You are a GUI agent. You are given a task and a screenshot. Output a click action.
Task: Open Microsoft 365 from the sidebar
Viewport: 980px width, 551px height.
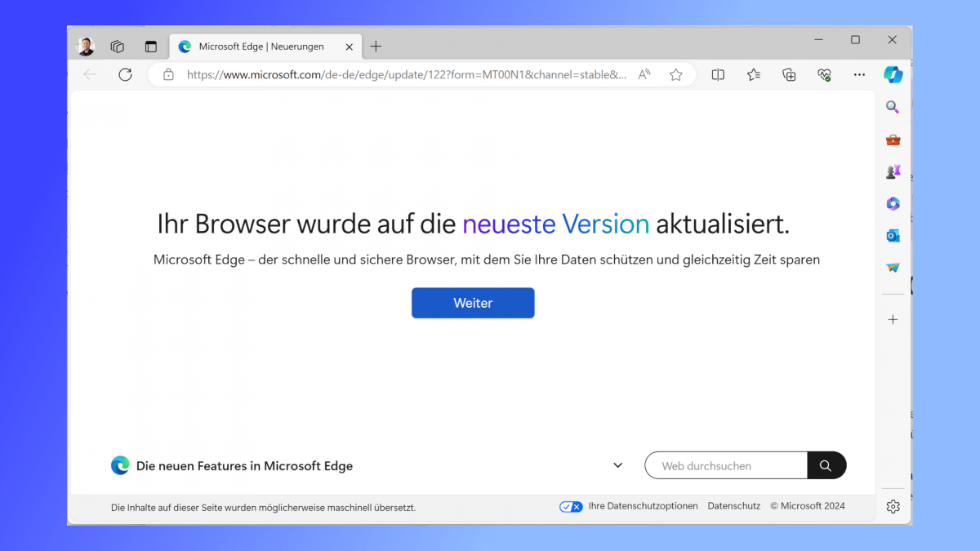click(893, 203)
